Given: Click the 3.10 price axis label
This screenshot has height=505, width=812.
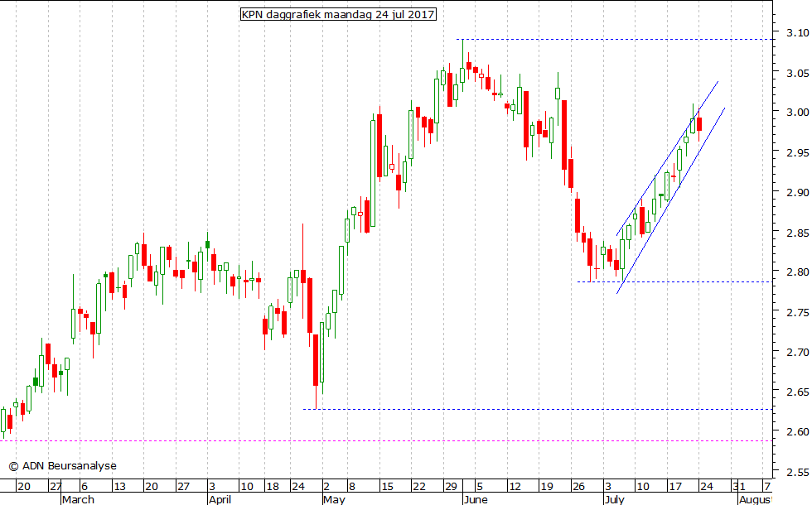Looking at the screenshot, I should (x=797, y=32).
